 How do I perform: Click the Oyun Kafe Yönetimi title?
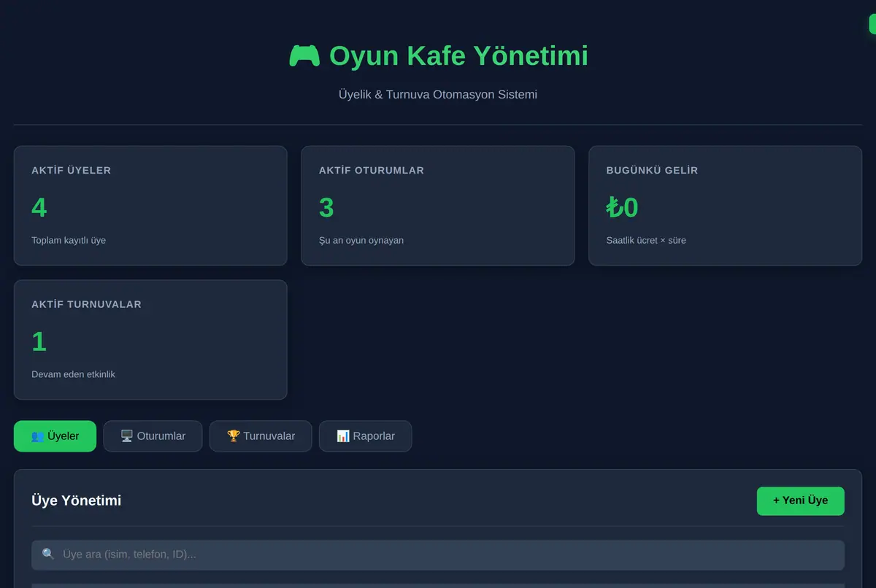point(458,55)
